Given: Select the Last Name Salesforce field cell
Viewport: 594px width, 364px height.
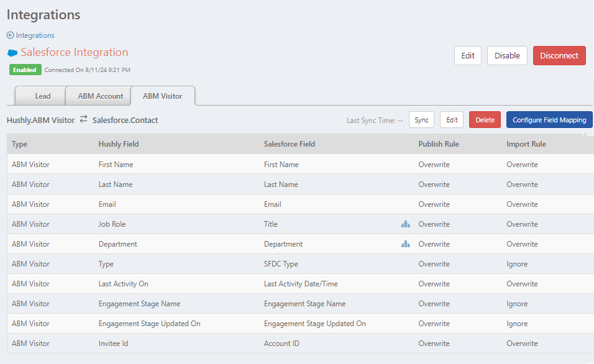Looking at the screenshot, I should (x=281, y=184).
